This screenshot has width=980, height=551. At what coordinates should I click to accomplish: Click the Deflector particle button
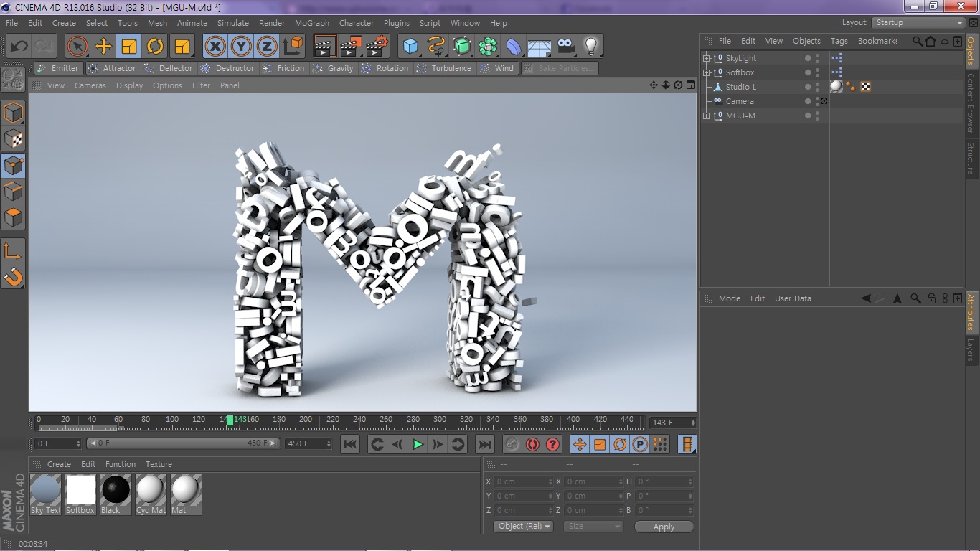169,68
